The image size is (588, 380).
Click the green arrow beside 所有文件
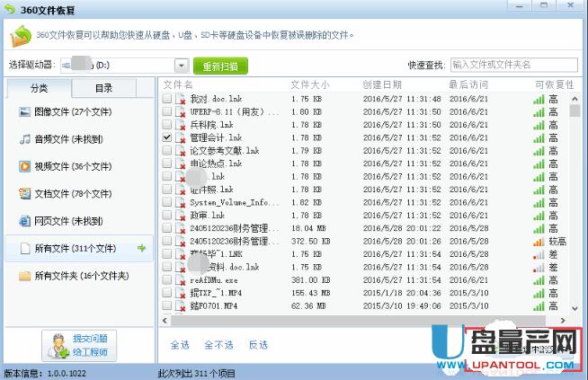(141, 248)
